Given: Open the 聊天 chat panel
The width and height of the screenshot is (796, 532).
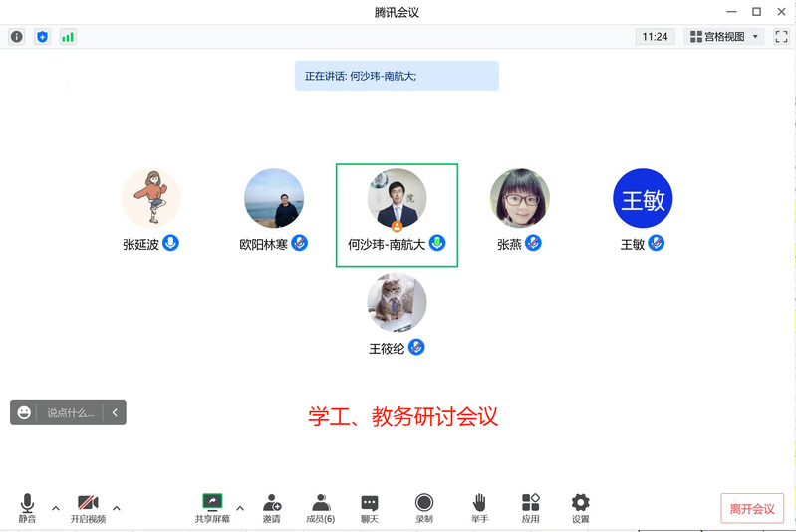Looking at the screenshot, I should pos(370,507).
